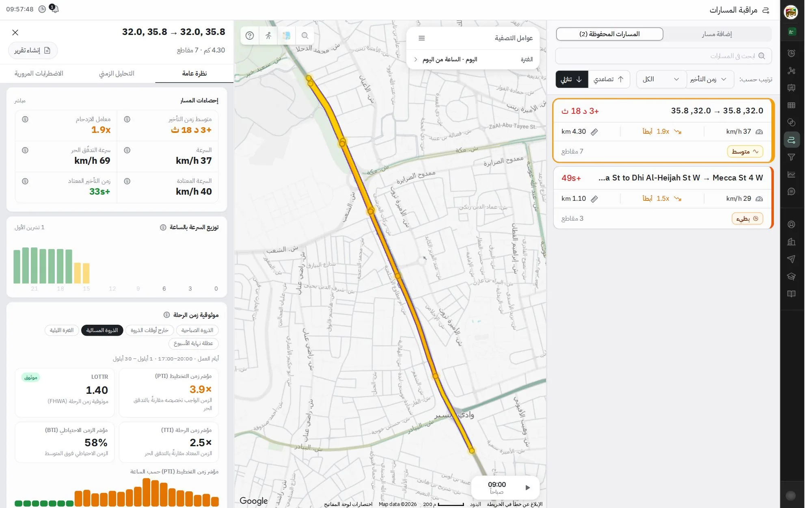Click بطيء status badge on Mecca St route
The height and width of the screenshot is (508, 812).
(747, 219)
